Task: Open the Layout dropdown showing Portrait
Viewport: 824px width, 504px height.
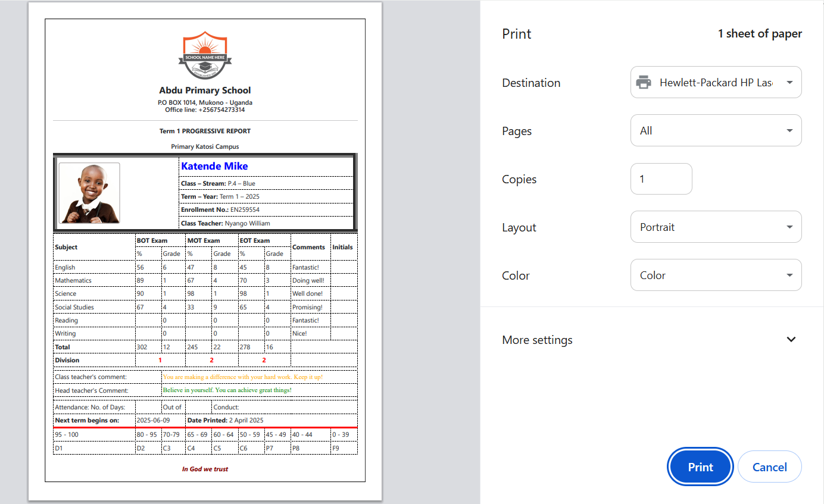Action: click(x=716, y=227)
